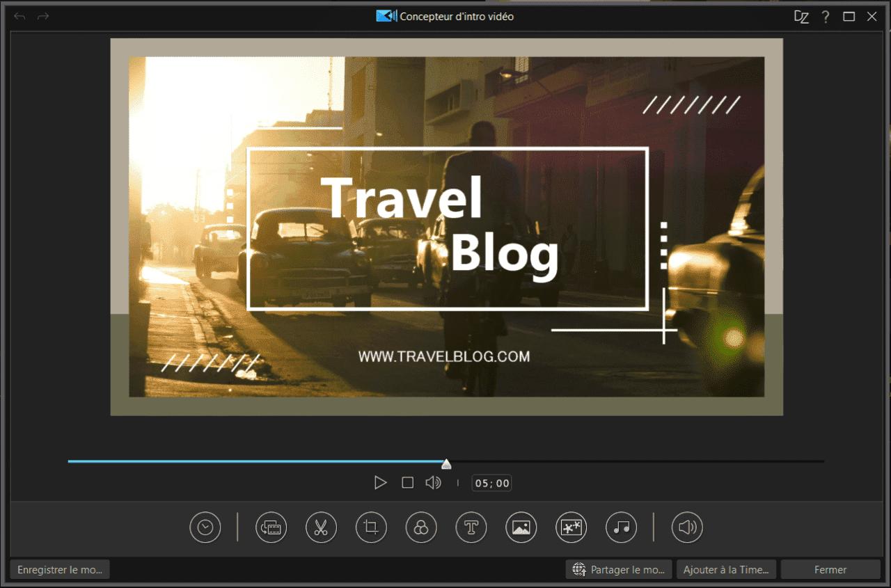Open help with the question mark icon
This screenshot has width=891, height=588.
coord(826,17)
